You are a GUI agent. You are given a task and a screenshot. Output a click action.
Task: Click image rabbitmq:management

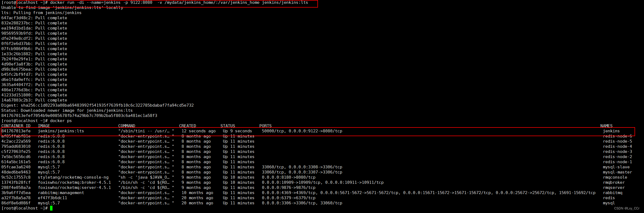(x=61, y=193)
